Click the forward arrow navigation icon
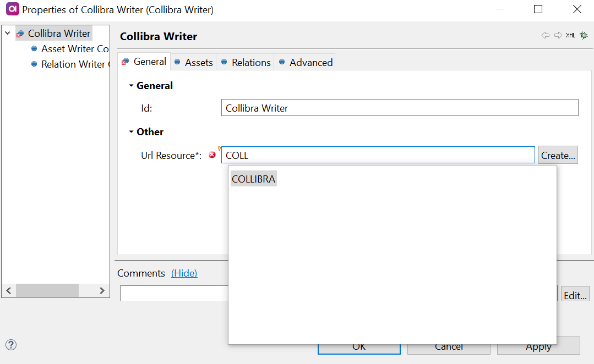 click(x=558, y=35)
